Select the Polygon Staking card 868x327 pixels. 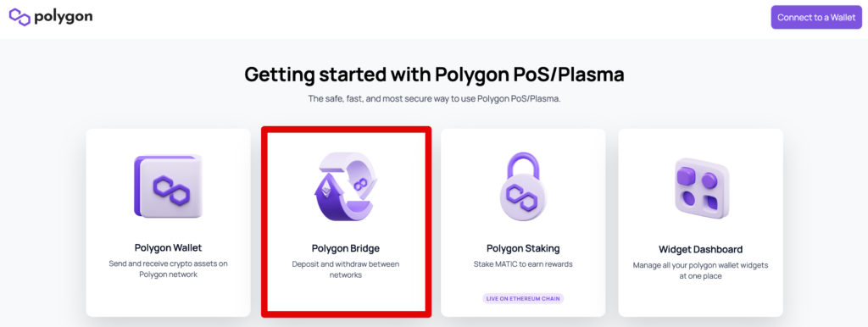(x=523, y=223)
